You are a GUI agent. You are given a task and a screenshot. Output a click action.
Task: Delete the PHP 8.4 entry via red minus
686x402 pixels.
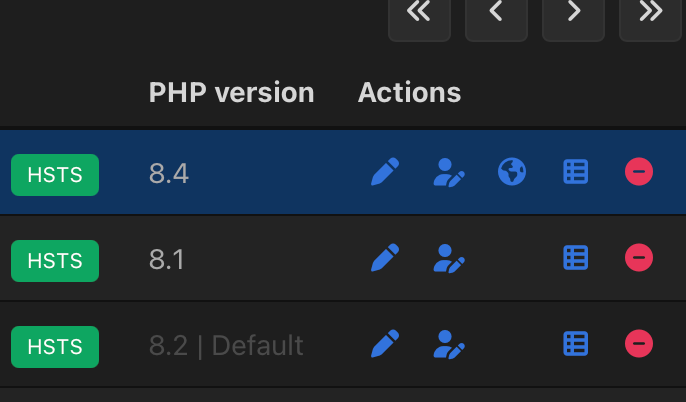coord(639,173)
